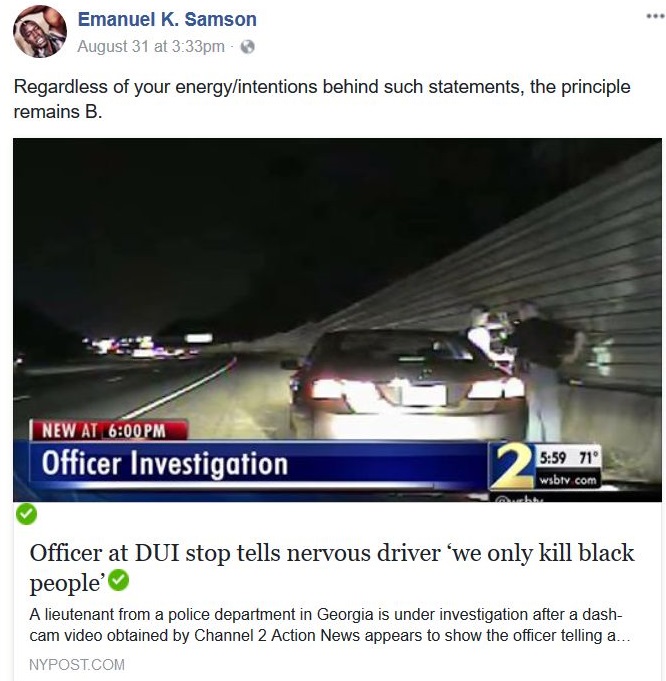Click the wsbtv.com label in the broadcast

tap(568, 480)
